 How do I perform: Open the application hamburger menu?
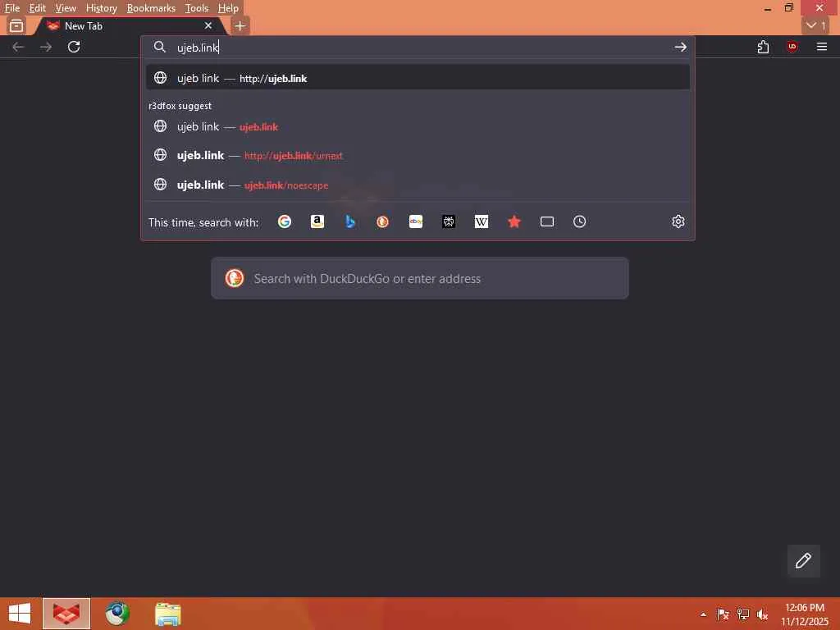click(822, 47)
